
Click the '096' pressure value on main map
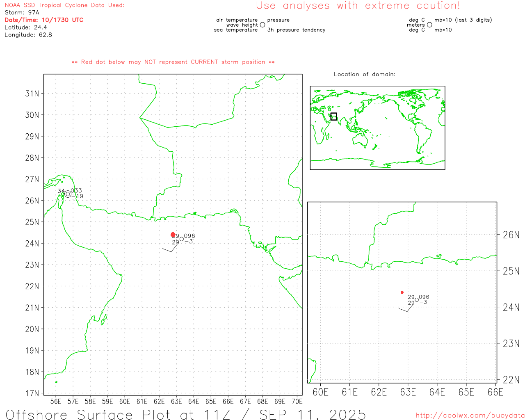coord(189,236)
